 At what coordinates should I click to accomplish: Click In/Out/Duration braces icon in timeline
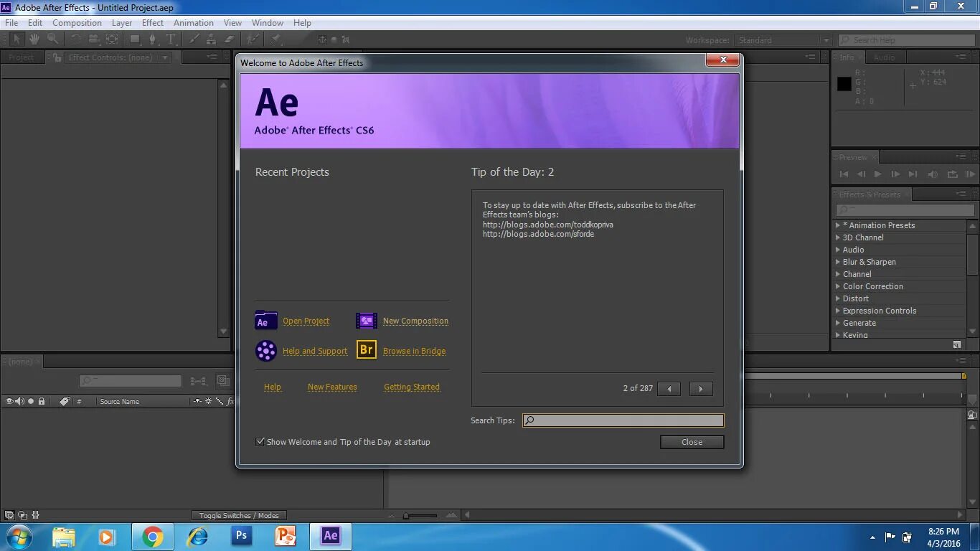36,515
